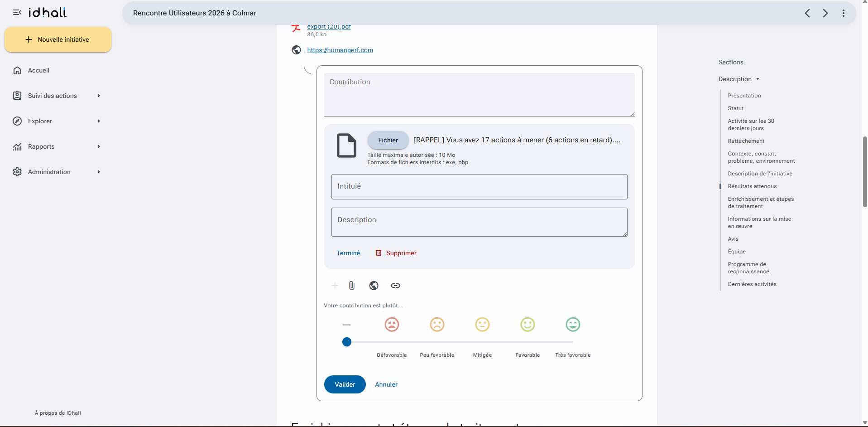Screen dimensions: 868x427
Task: Jump to Programme de reconnaissance section
Action: pyautogui.click(x=748, y=268)
